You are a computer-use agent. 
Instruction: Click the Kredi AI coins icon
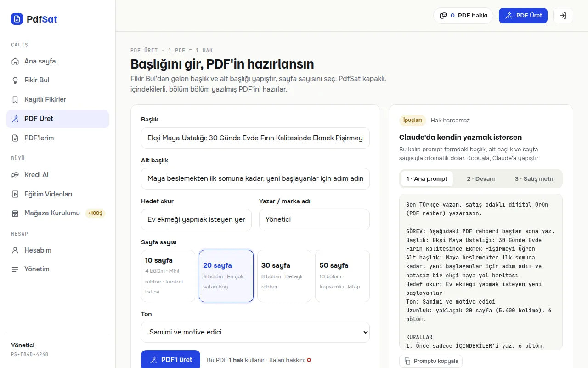pyautogui.click(x=15, y=175)
